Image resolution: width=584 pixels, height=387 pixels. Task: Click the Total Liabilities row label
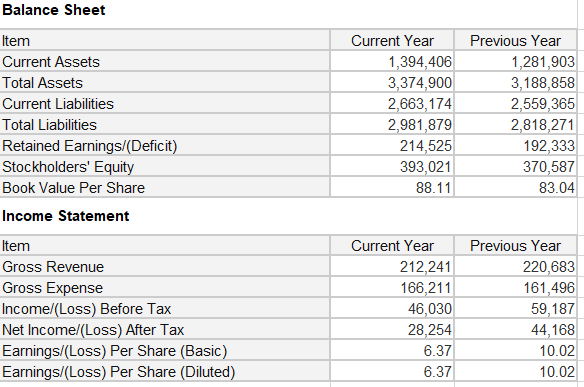pyautogui.click(x=49, y=125)
